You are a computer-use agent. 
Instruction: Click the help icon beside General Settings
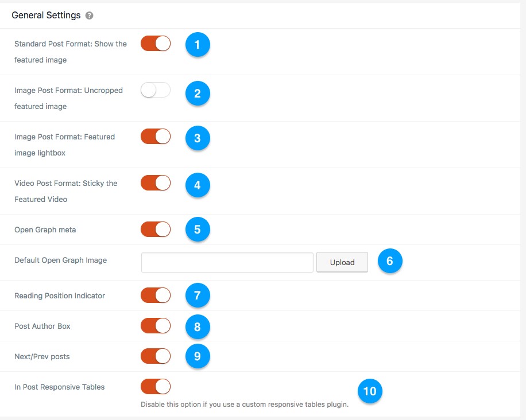point(89,15)
